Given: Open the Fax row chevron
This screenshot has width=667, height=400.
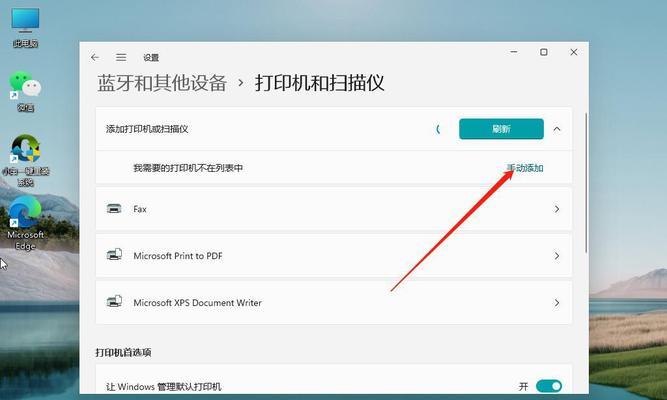Looking at the screenshot, I should [557, 209].
